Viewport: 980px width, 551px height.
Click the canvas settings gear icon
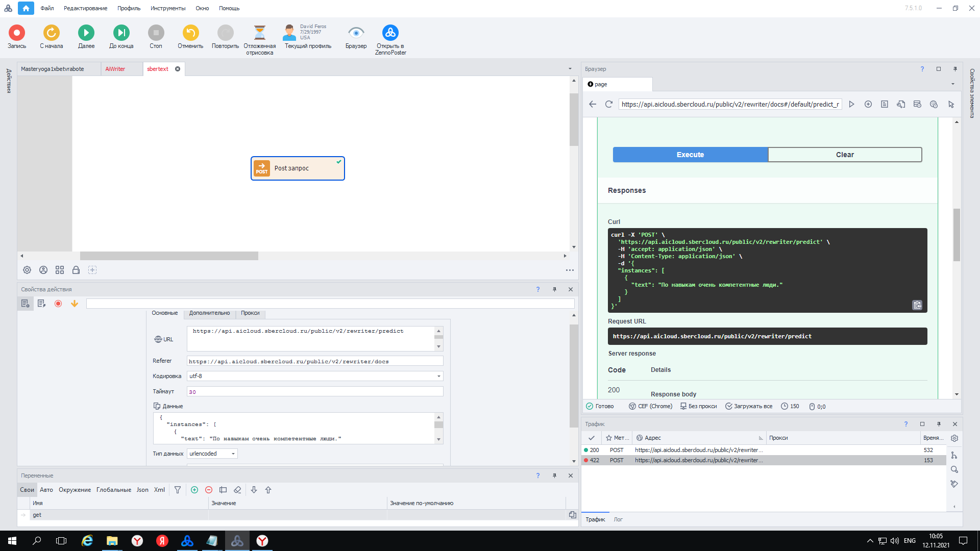coord(27,270)
